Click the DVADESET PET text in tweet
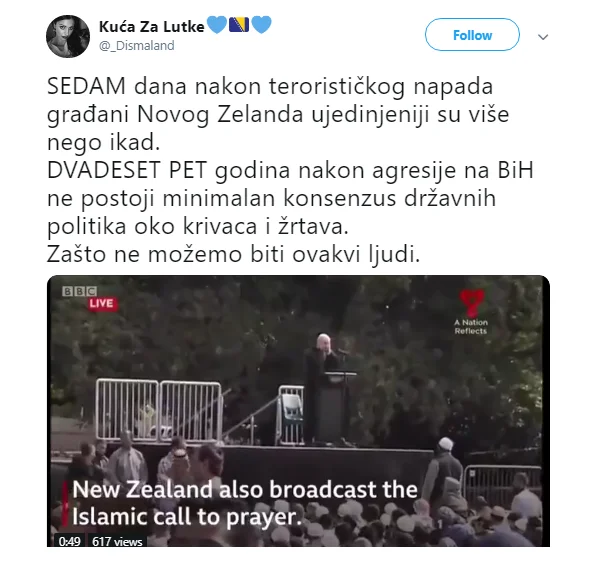Screen dimensions: 599x578 pyautogui.click(x=127, y=170)
